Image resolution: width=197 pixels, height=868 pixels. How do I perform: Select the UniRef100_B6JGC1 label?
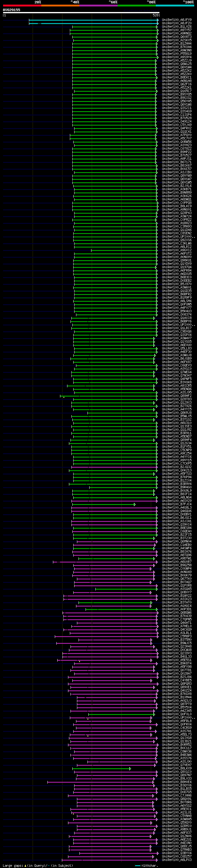coord(177,518)
